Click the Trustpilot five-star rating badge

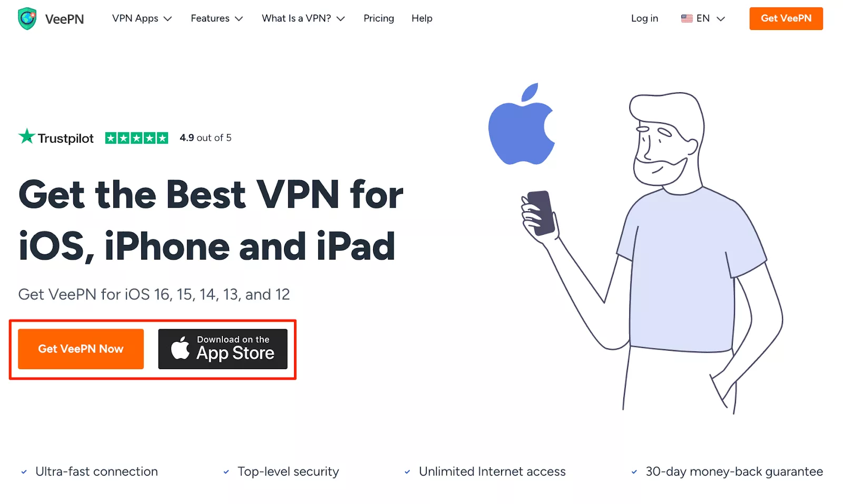click(x=136, y=138)
